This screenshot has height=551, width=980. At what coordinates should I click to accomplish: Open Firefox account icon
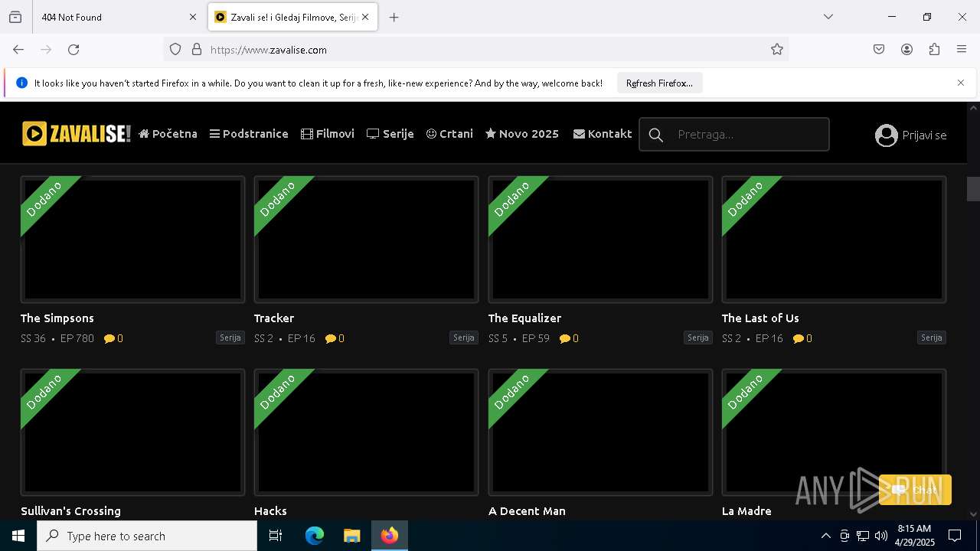coord(906,50)
